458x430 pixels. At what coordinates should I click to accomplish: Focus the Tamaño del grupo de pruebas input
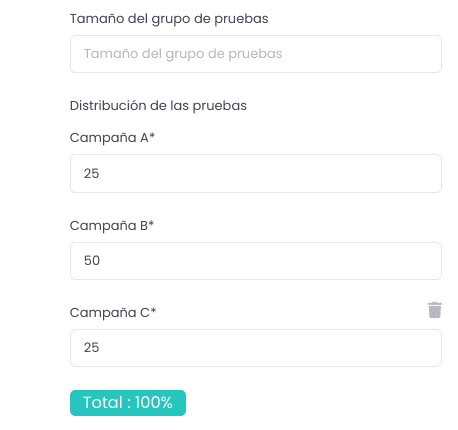point(256,54)
